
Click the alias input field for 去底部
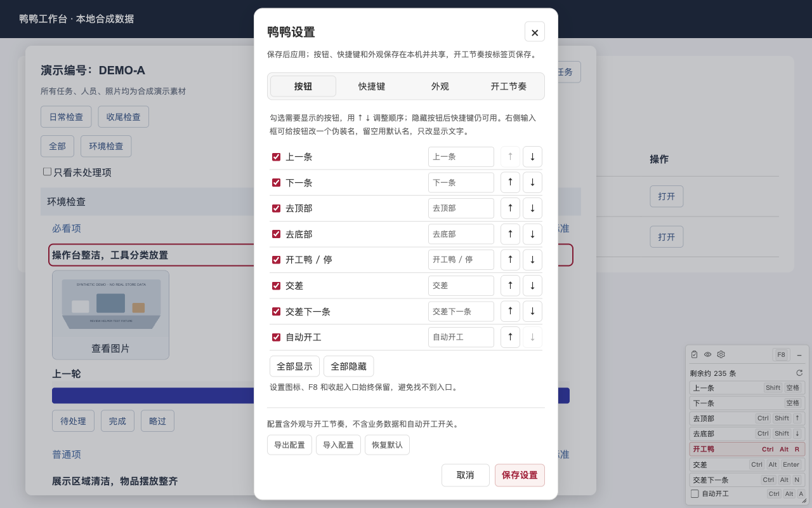(461, 234)
